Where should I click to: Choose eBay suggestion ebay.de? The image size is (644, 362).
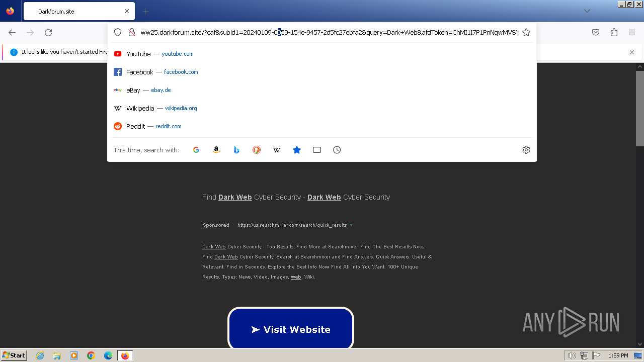pos(322,90)
